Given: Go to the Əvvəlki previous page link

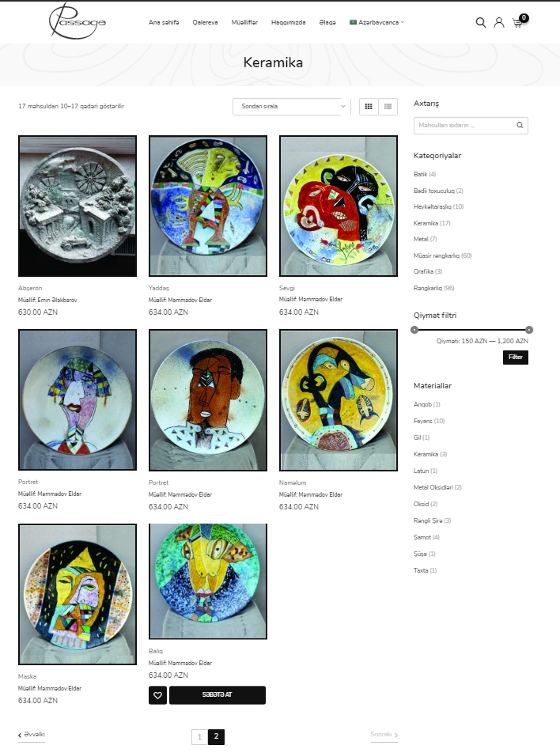Looking at the screenshot, I should 32,735.
